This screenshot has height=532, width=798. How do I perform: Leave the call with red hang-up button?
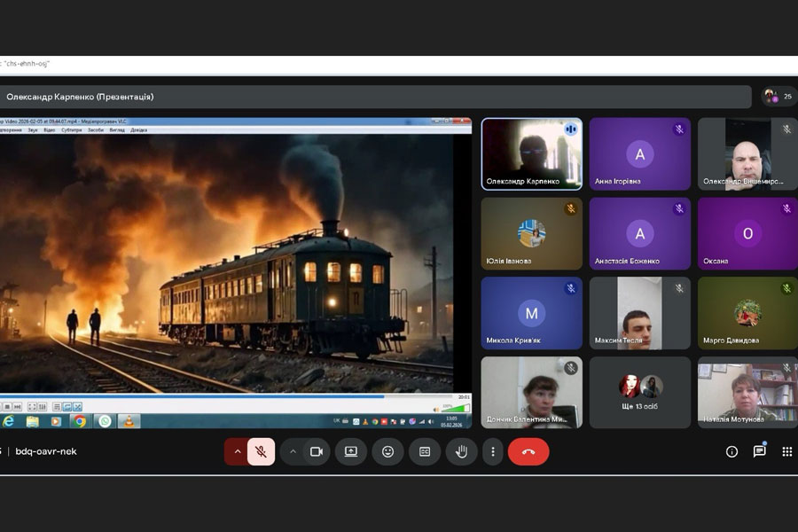coord(528,451)
